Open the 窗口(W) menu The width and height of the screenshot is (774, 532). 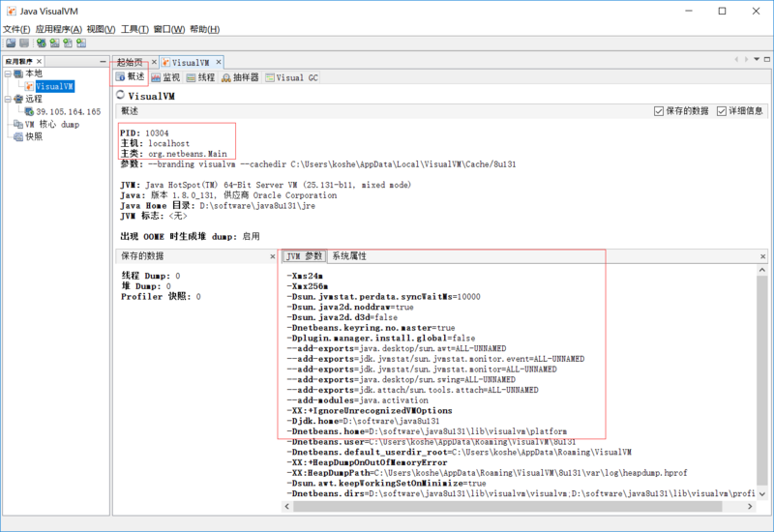tap(168, 29)
